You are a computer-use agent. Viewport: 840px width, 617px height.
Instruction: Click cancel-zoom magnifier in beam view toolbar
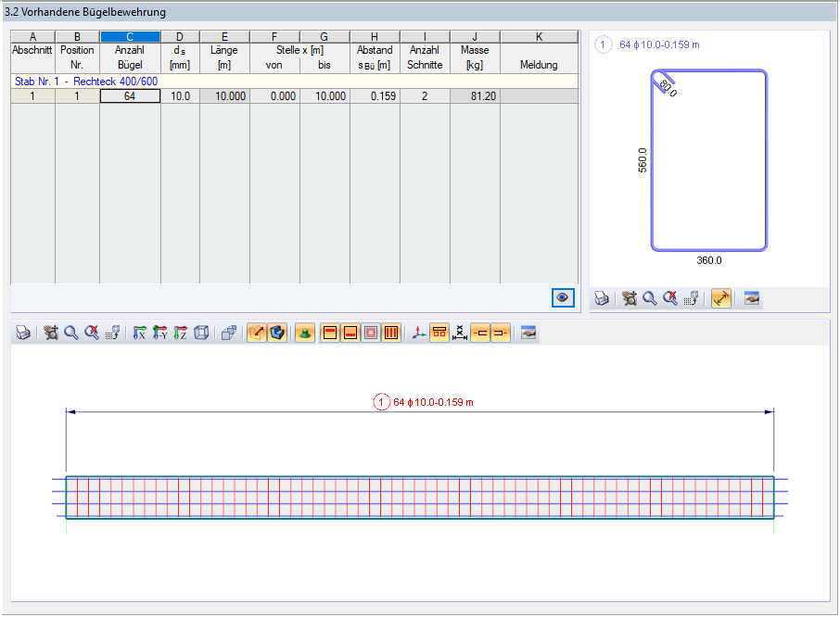pos(92,333)
